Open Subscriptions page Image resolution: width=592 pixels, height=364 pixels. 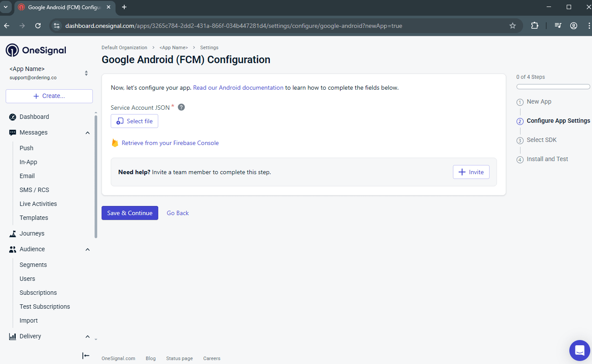pos(38,293)
